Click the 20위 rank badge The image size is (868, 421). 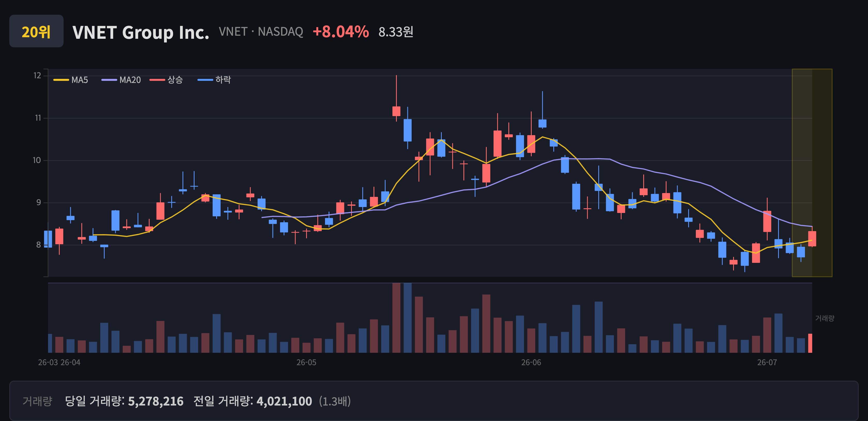[x=36, y=31]
